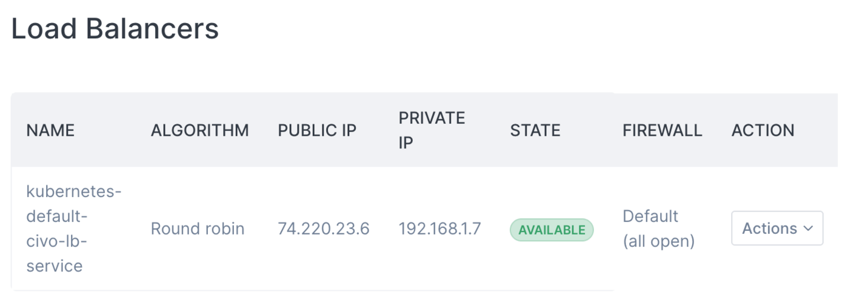The height and width of the screenshot is (303, 868).
Task: Click the ALGORITHM column header
Action: pos(199,130)
